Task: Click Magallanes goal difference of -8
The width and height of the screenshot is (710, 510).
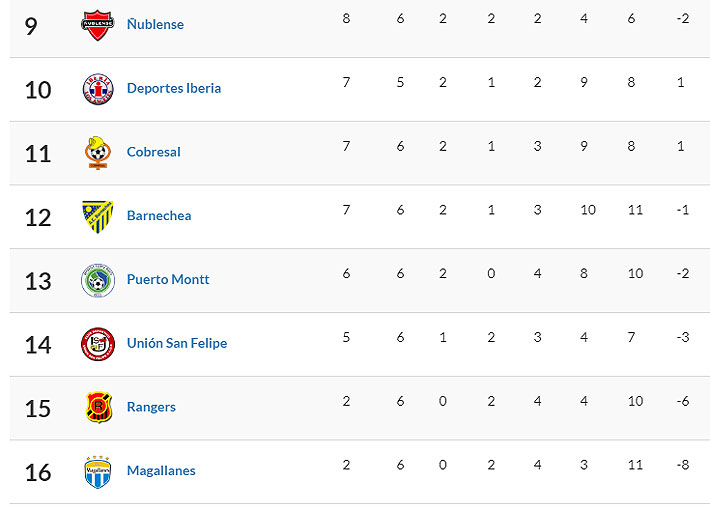Action: coord(682,465)
